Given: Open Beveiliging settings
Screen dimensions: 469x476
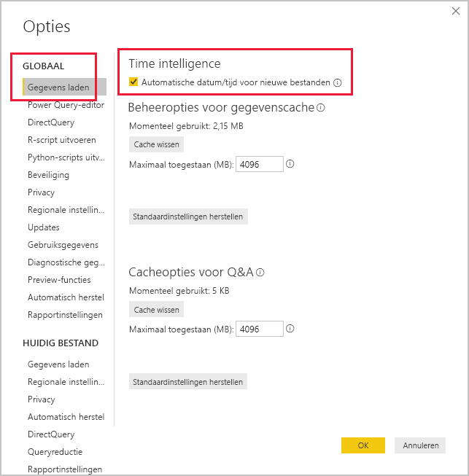Looking at the screenshot, I should point(48,175).
